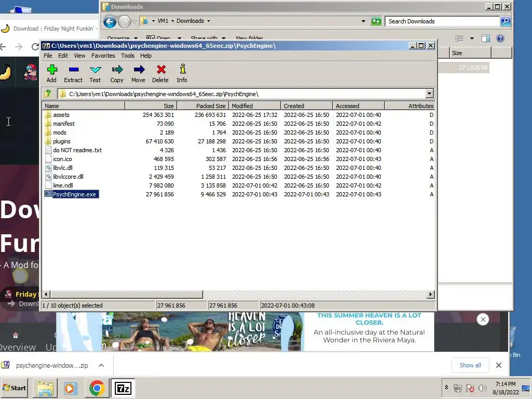Click the forward arrow in Downloads window
The image size is (532, 399).
[124, 22]
